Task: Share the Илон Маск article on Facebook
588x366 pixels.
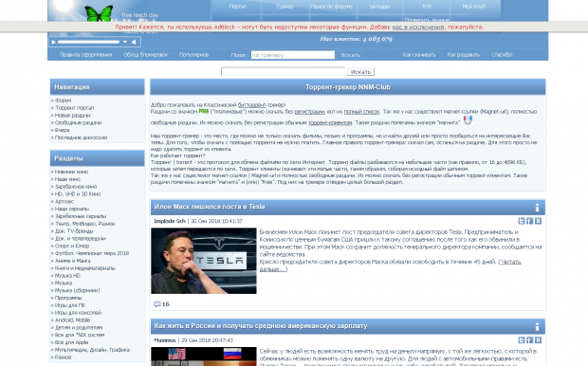Action: tap(529, 221)
